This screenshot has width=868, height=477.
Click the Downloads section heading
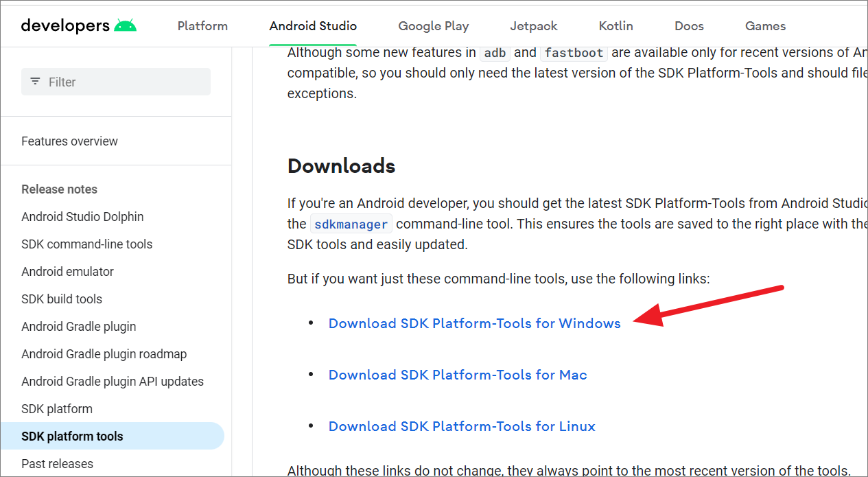click(341, 166)
